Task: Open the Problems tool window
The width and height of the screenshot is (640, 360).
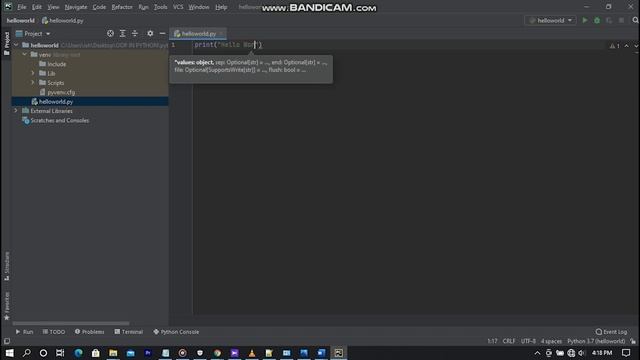Action: tap(89, 332)
